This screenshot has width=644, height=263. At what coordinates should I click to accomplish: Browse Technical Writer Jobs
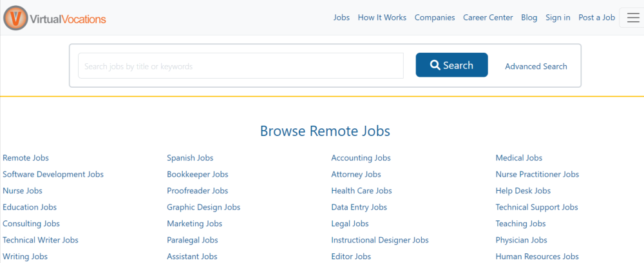pyautogui.click(x=40, y=240)
